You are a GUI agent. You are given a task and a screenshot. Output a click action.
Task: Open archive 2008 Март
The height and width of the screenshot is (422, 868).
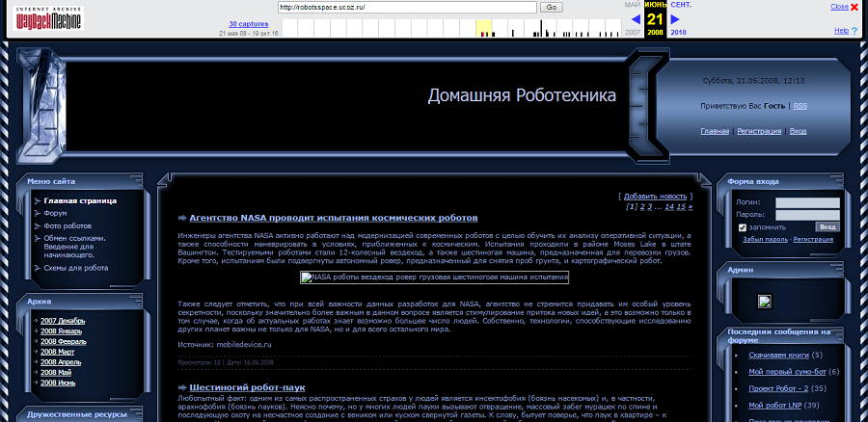tap(58, 352)
